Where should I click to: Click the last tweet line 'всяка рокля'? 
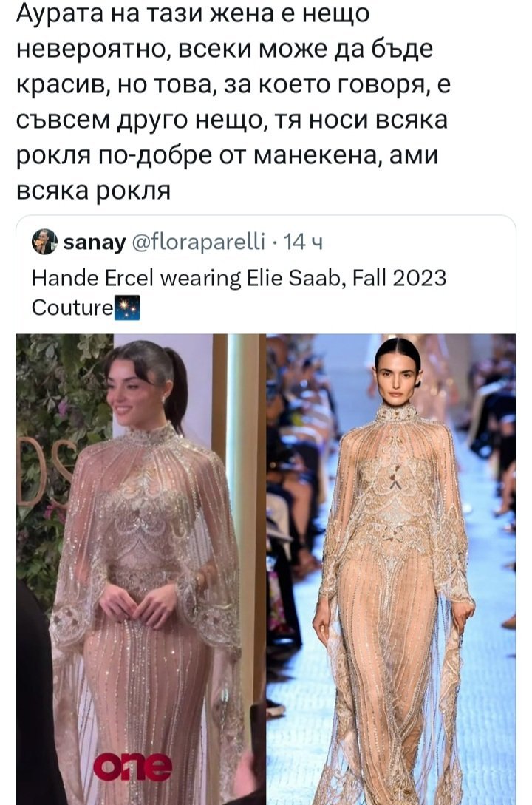pos(93,191)
